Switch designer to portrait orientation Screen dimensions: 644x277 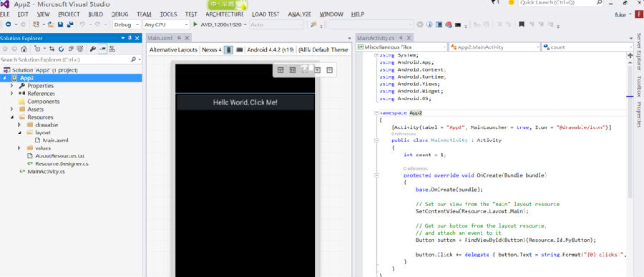point(229,49)
